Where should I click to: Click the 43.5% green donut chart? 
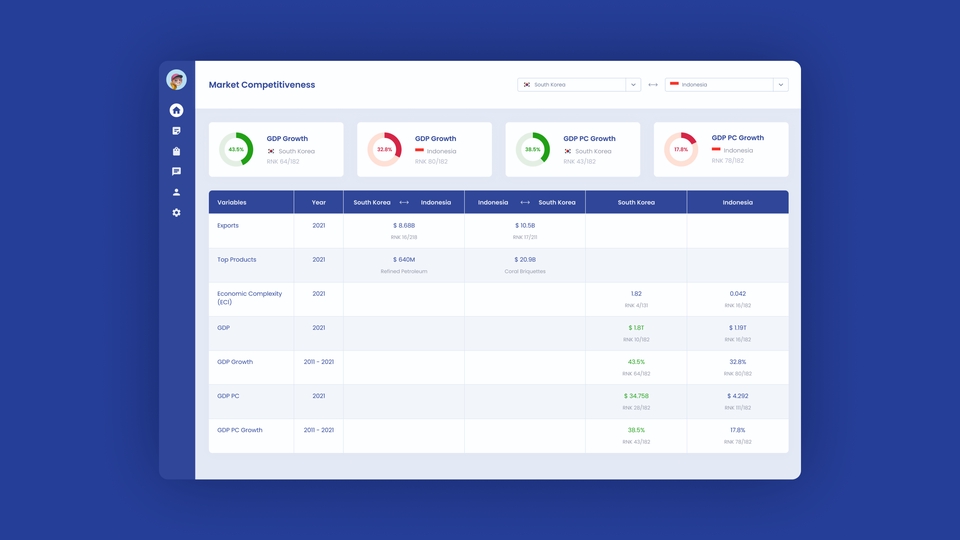[236, 149]
